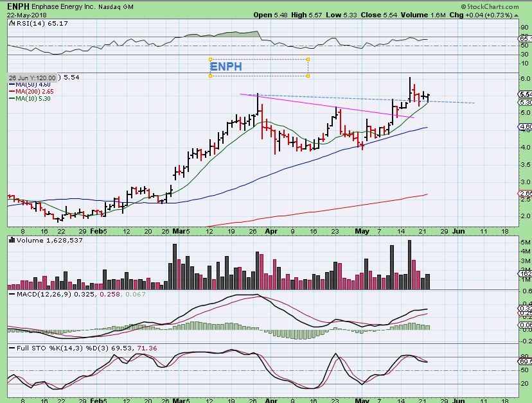Image resolution: width=532 pixels, height=403 pixels.
Task: Click the Apr label on price chart date axis
Action: pyautogui.click(x=271, y=231)
